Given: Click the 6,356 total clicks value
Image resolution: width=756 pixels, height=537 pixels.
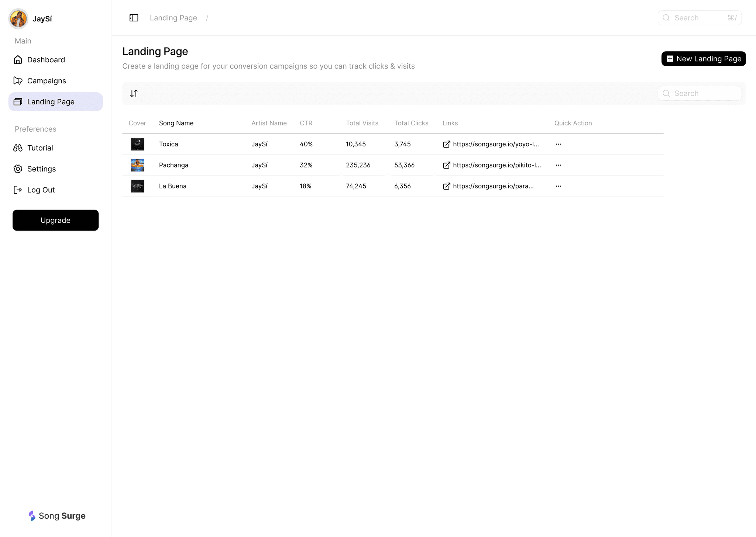Looking at the screenshot, I should 402,186.
